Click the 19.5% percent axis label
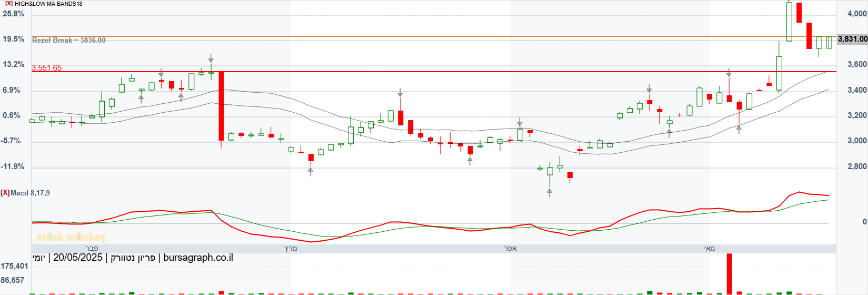 pyautogui.click(x=14, y=39)
